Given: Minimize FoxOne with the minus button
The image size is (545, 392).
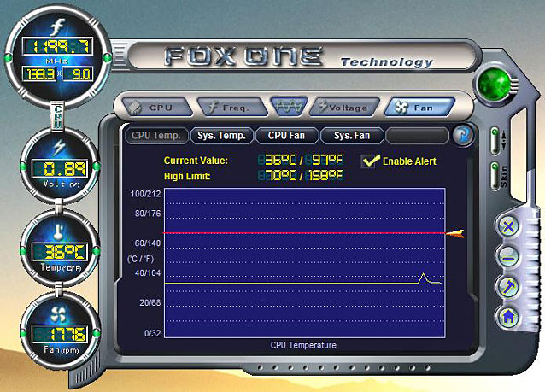Looking at the screenshot, I should 508,258.
